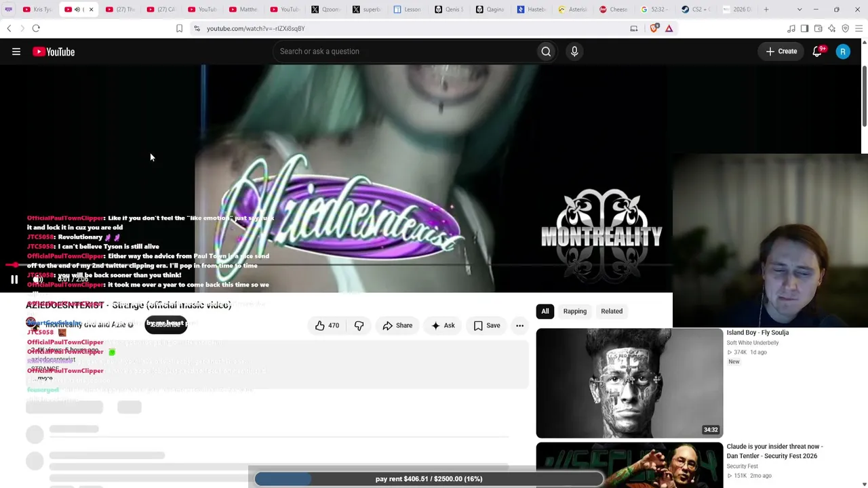868x488 pixels.
Task: Go to YouTube home via the logo
Action: click(54, 52)
